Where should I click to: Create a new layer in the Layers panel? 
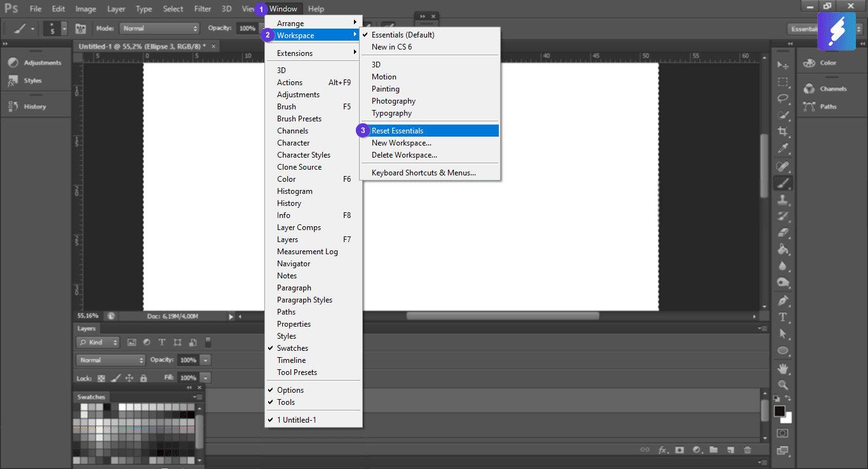coord(731,449)
